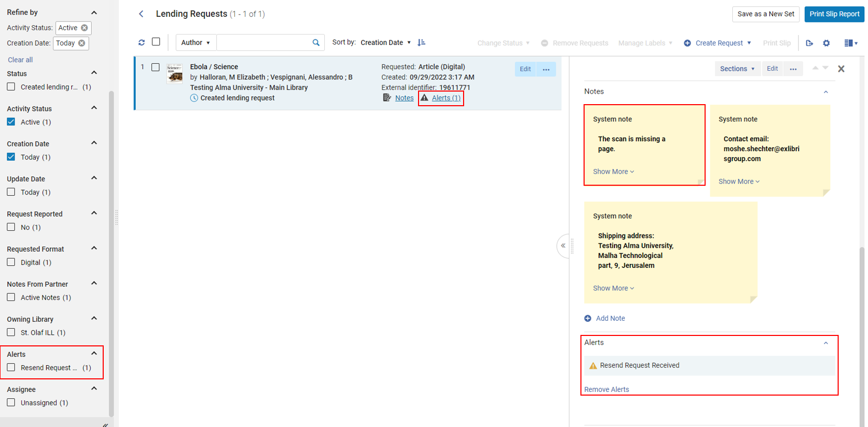Click the sidebar vertical scrollbar
This screenshot has height=427, width=868.
click(x=111, y=253)
